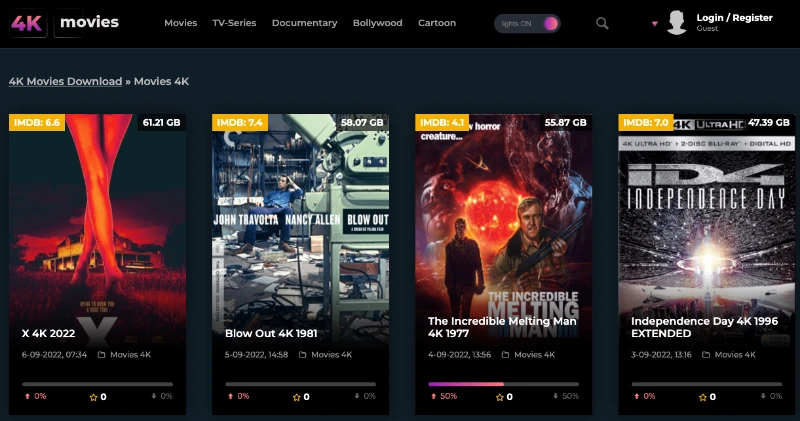This screenshot has height=421, width=800.
Task: Click Login / Register link
Action: tap(734, 18)
